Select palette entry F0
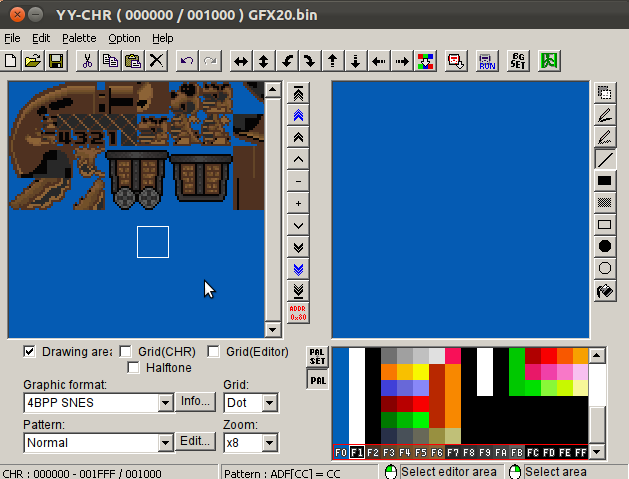 pyautogui.click(x=341, y=453)
